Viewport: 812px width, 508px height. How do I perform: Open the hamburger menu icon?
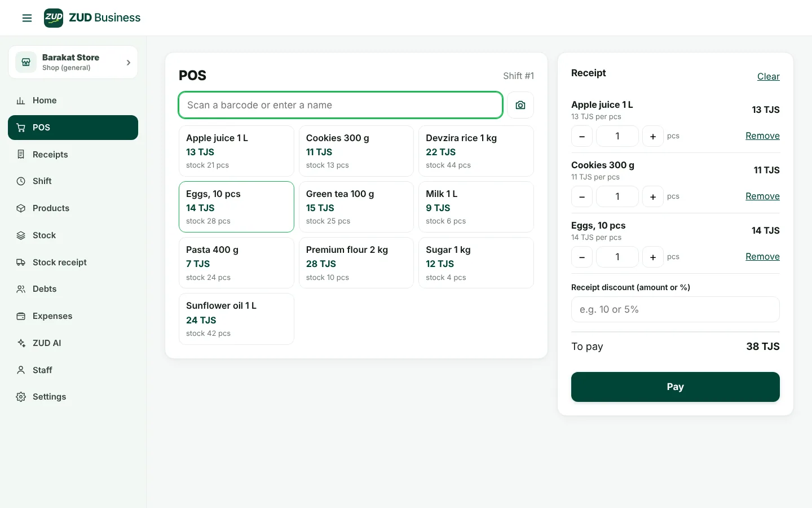point(27,18)
